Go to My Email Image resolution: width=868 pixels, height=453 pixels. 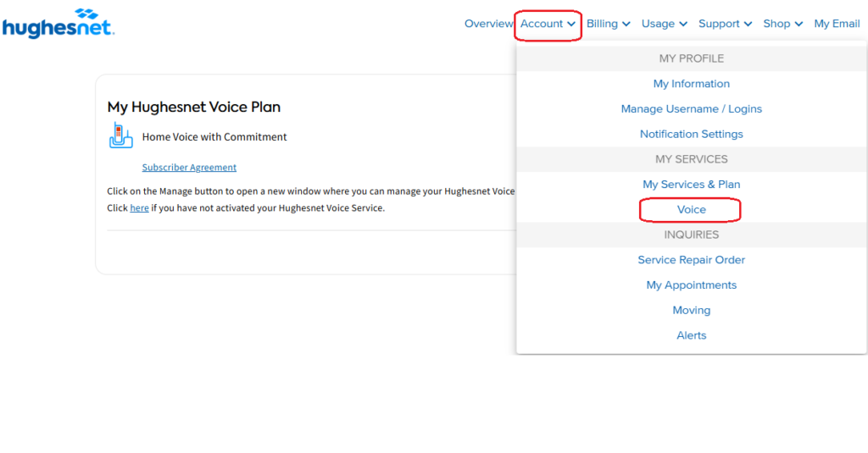tap(837, 24)
